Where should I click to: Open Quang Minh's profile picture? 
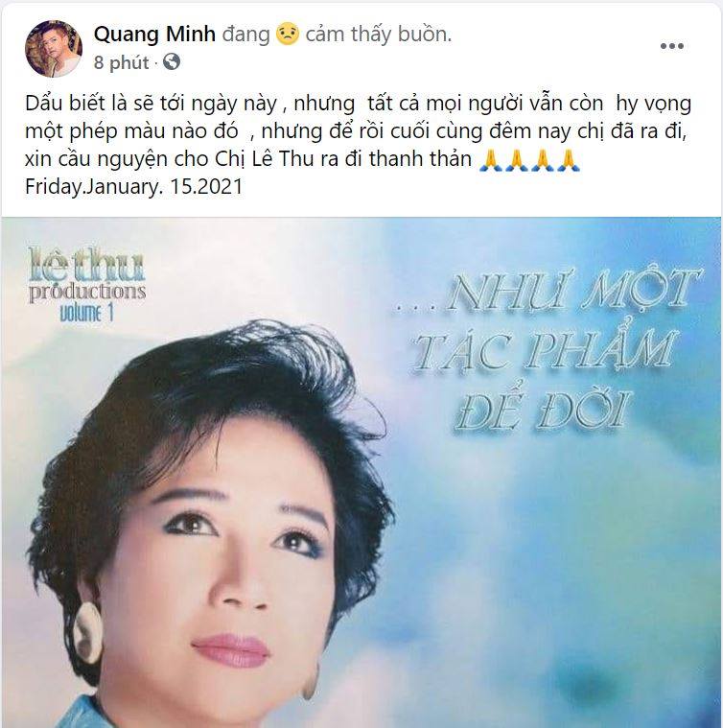pos(54,48)
